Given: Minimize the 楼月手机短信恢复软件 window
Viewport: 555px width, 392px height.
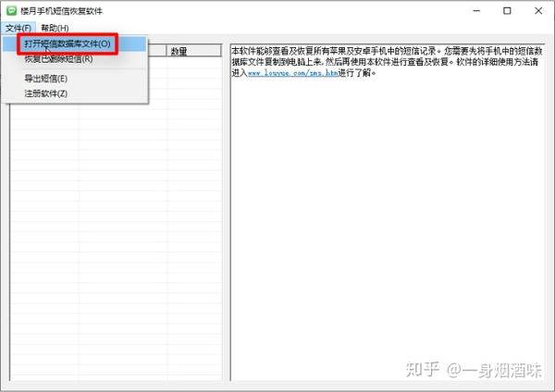Looking at the screenshot, I should tap(476, 10).
